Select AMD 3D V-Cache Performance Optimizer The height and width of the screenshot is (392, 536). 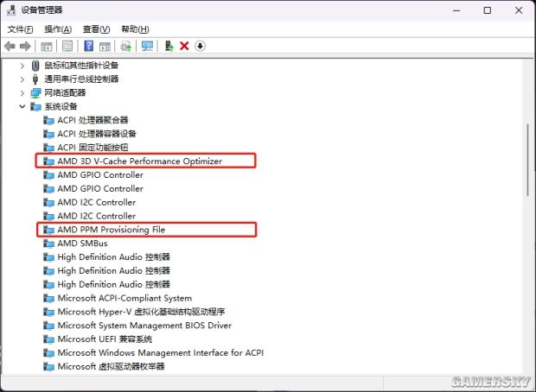(139, 161)
